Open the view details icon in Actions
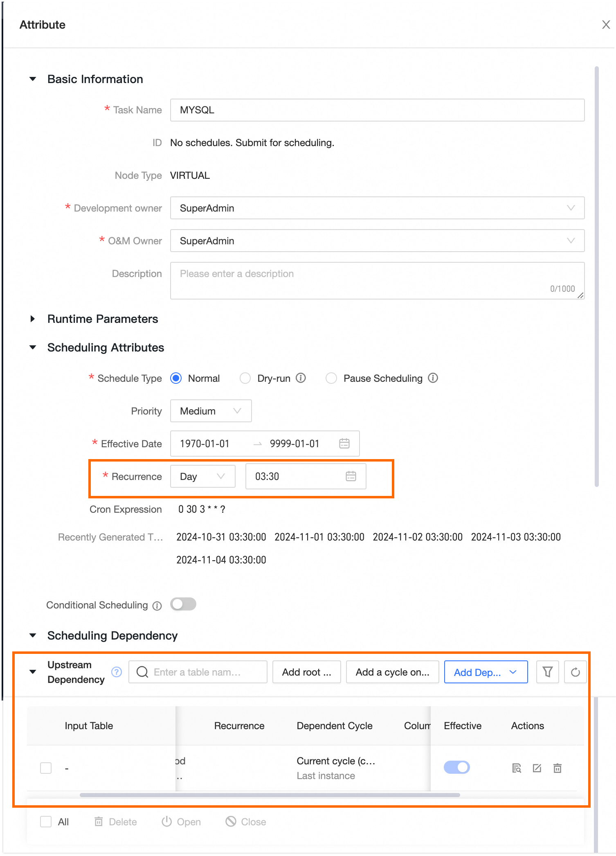This screenshot has width=616, height=856. pos(517,768)
